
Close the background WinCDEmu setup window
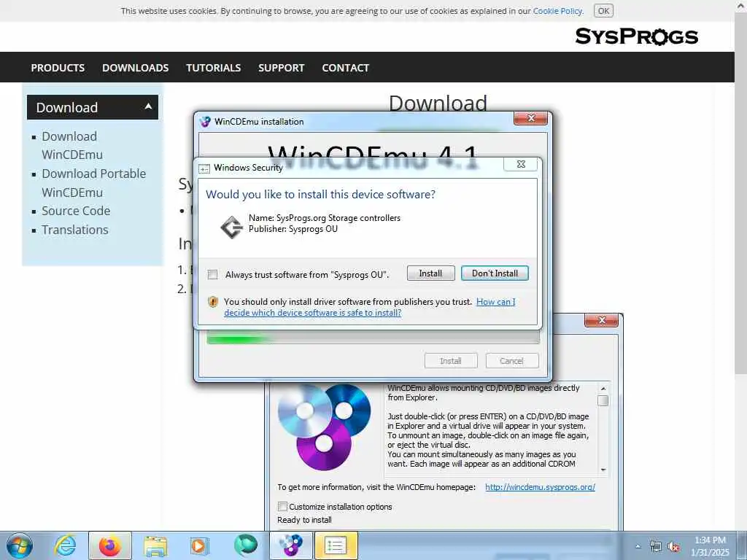601,320
